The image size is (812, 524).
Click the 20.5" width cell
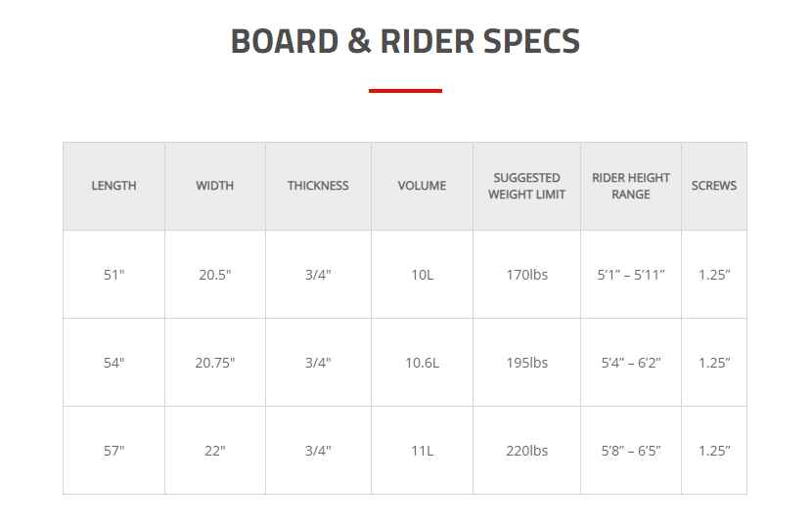tap(215, 275)
